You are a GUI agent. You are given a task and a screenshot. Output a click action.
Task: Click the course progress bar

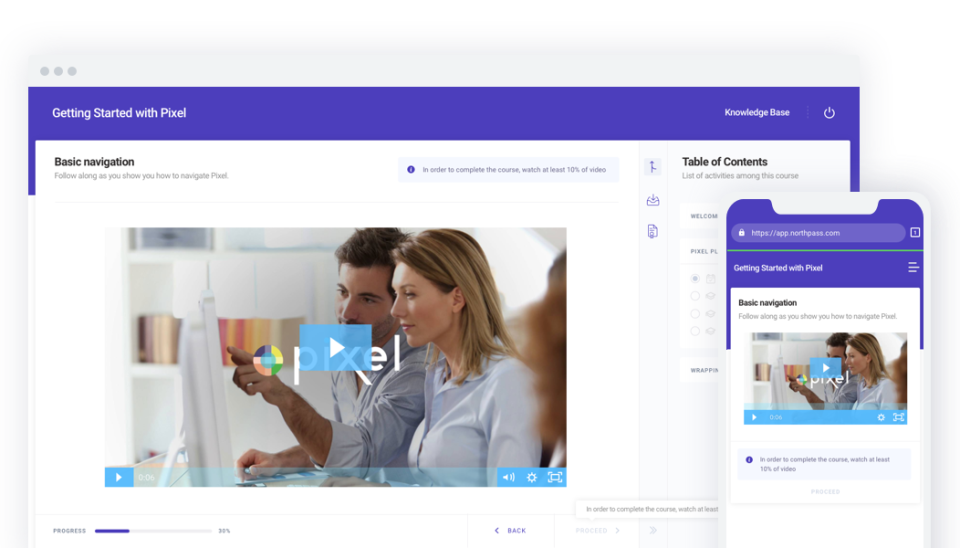pos(153,531)
